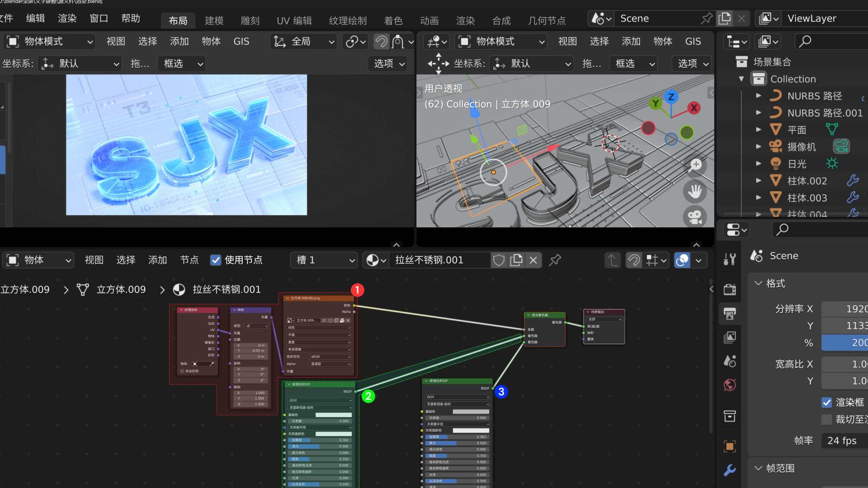Expand 柱体.002 in the outliner
Image resolution: width=868 pixels, height=488 pixels.
pos(759,180)
